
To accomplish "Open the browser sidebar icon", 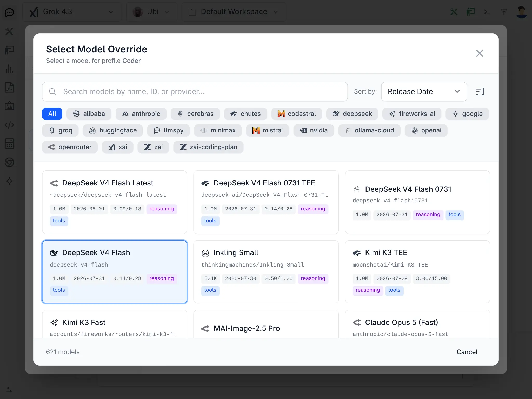I will (x=9, y=162).
